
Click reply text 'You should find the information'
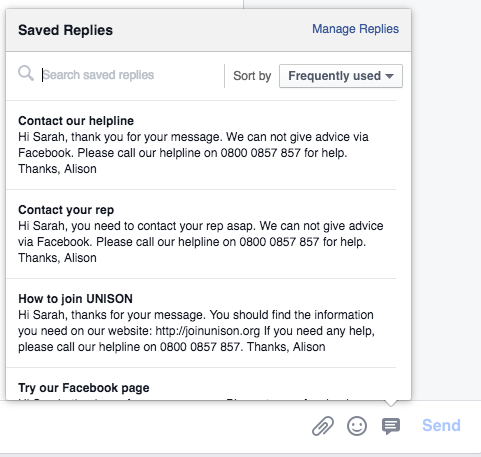coord(292,315)
